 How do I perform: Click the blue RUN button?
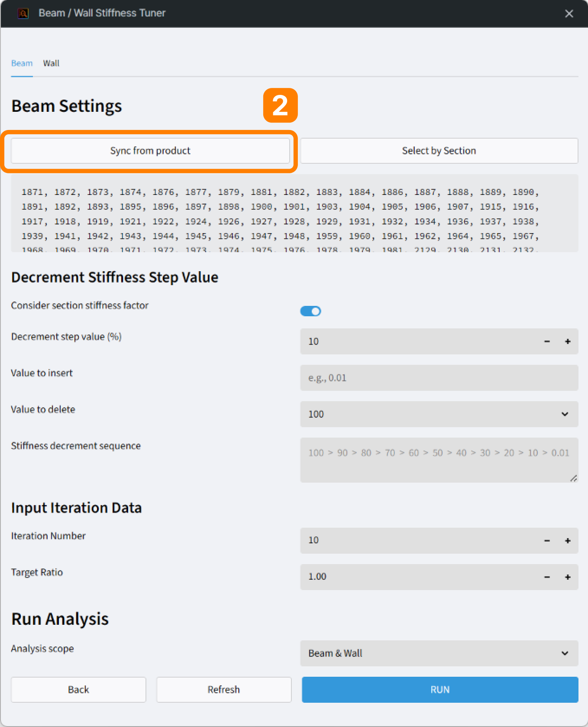(440, 690)
